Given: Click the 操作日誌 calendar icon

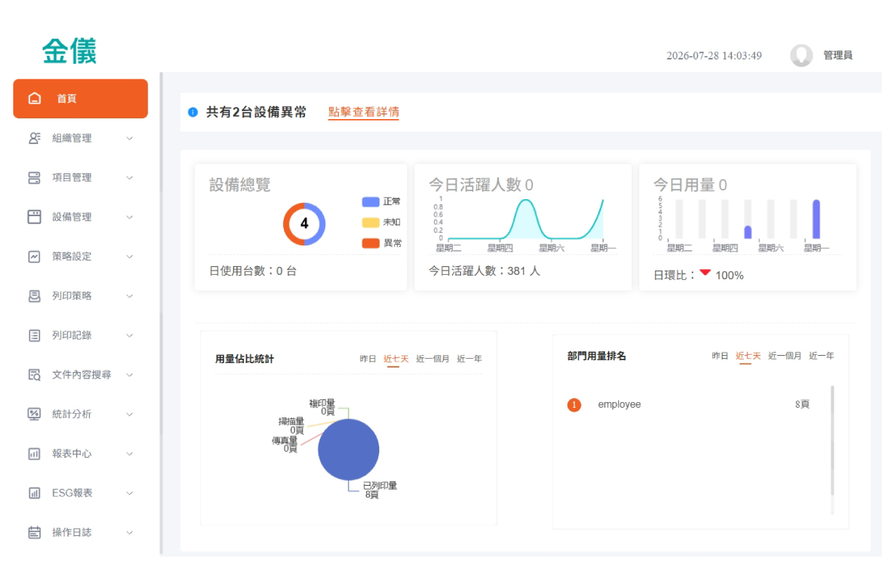Looking at the screenshot, I should tap(35, 532).
